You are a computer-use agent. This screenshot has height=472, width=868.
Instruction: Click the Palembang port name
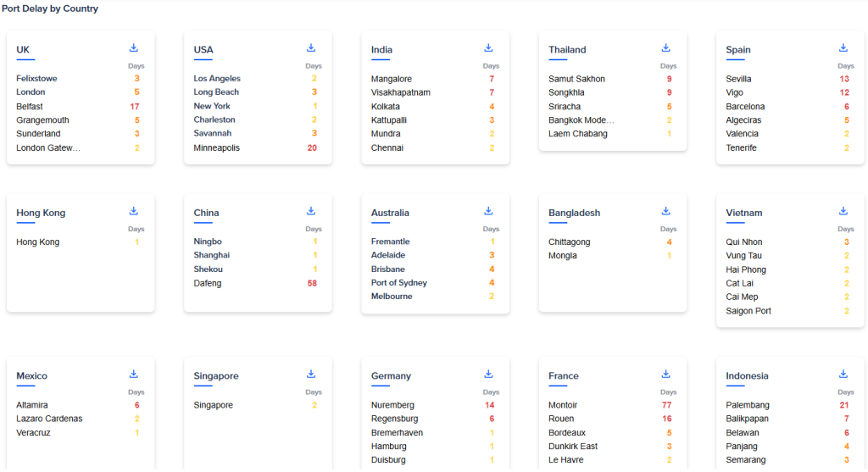pyautogui.click(x=748, y=405)
